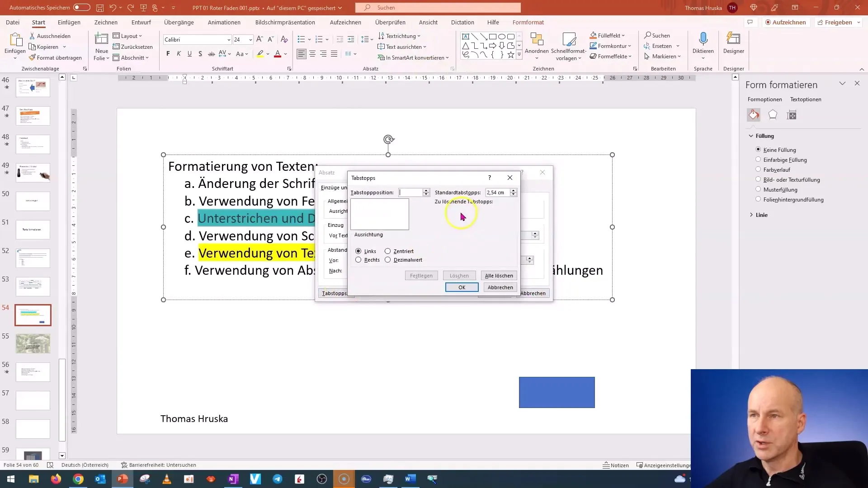The width and height of the screenshot is (868, 488).
Task: Open the Formformat ribbon tab
Action: pos(528,22)
